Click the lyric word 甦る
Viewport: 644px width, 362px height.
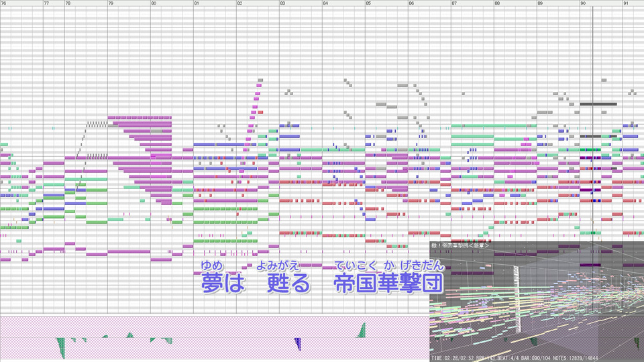pyautogui.click(x=288, y=283)
